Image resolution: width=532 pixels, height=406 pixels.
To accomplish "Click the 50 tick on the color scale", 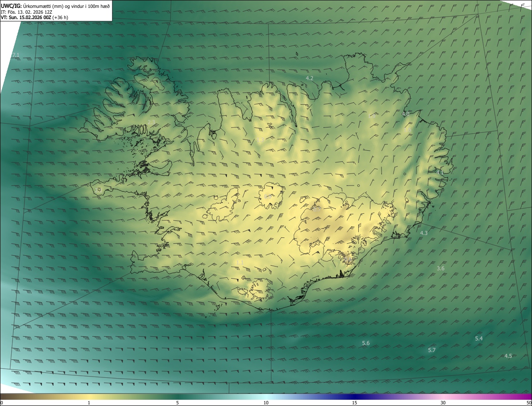I will pos(529,403).
